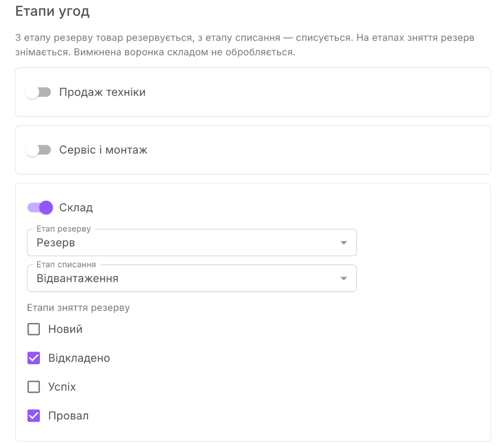Click the Новий checkbox label
This screenshot has width=502, height=448.
[x=65, y=329]
